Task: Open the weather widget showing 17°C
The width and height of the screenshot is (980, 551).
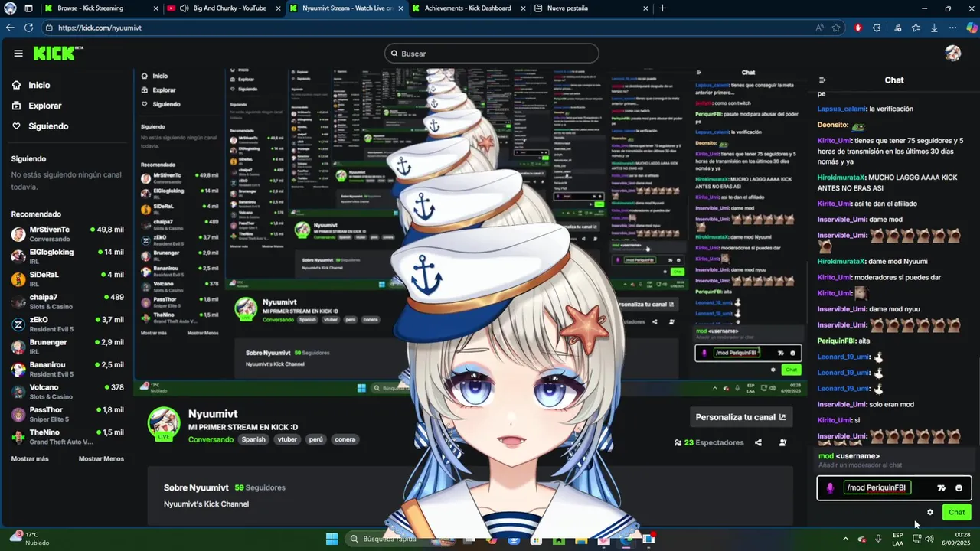Action: (x=29, y=539)
